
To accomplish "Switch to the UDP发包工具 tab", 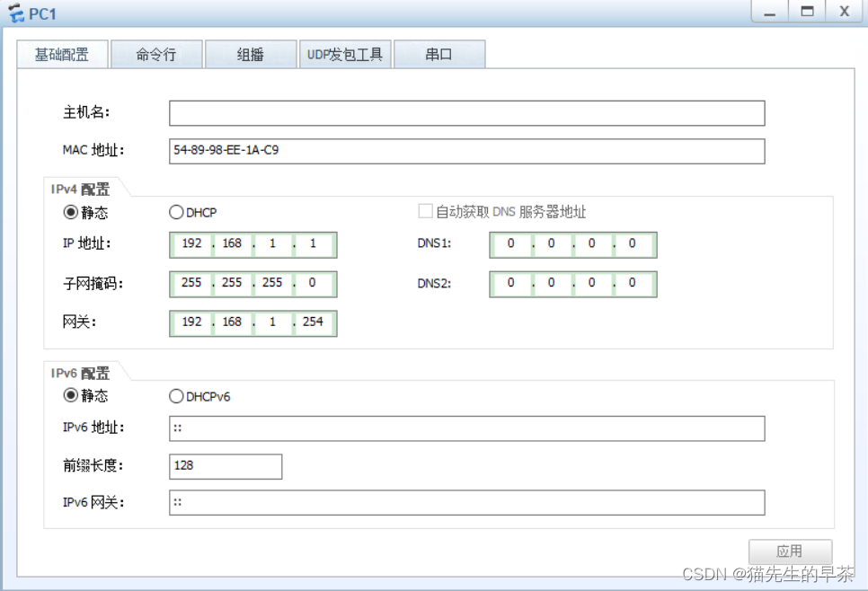I will click(x=345, y=54).
